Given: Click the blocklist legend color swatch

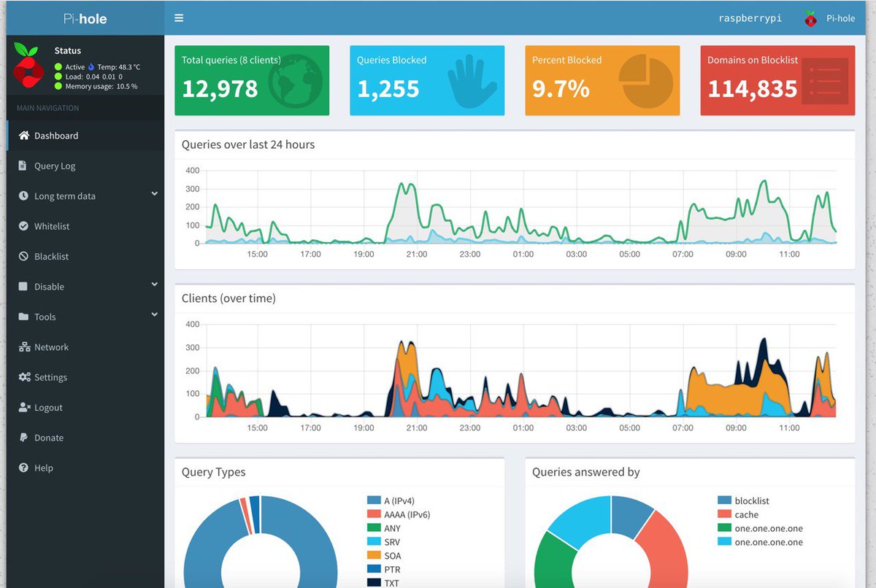Looking at the screenshot, I should 724,500.
